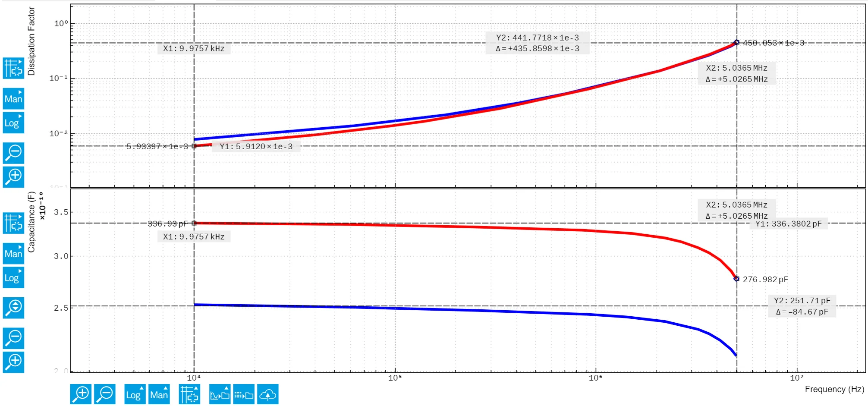The image size is (868, 406).
Task: Click Δ=-84.67 pF delta label
Action: (x=802, y=312)
